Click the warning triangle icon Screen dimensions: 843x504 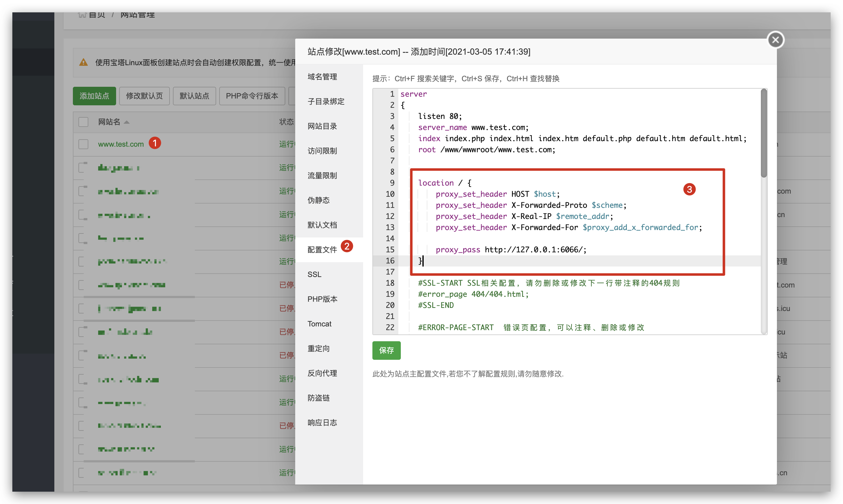83,62
